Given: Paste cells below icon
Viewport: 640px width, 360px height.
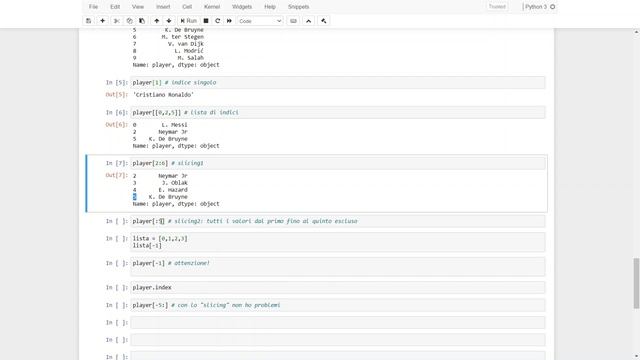Looking at the screenshot, I should pos(142,21).
